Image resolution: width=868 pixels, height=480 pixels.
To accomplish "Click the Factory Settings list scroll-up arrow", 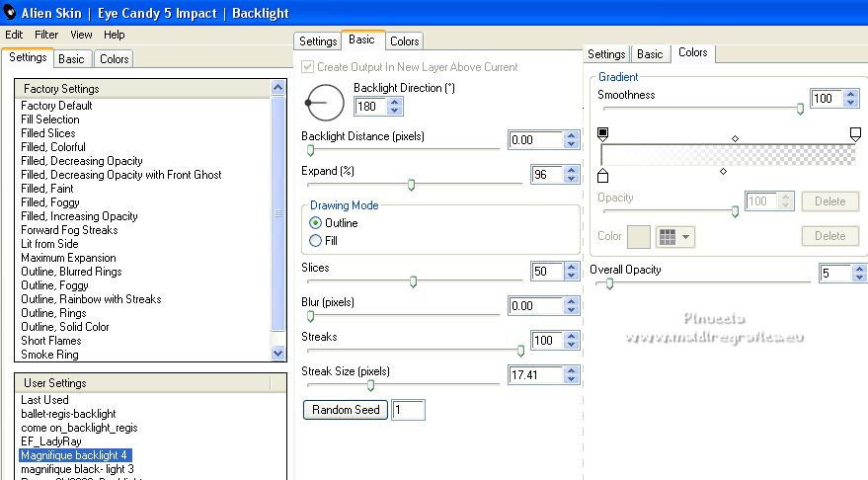I will click(x=277, y=88).
